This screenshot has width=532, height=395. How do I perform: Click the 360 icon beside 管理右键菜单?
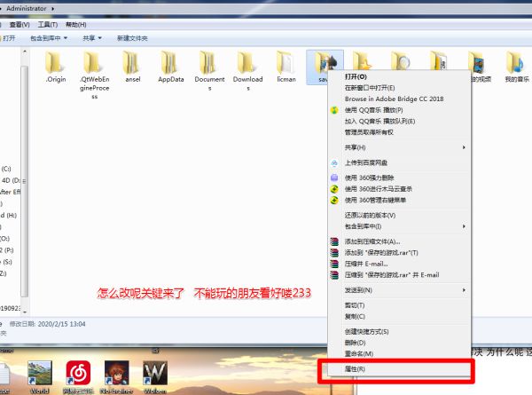pyautogui.click(x=334, y=201)
